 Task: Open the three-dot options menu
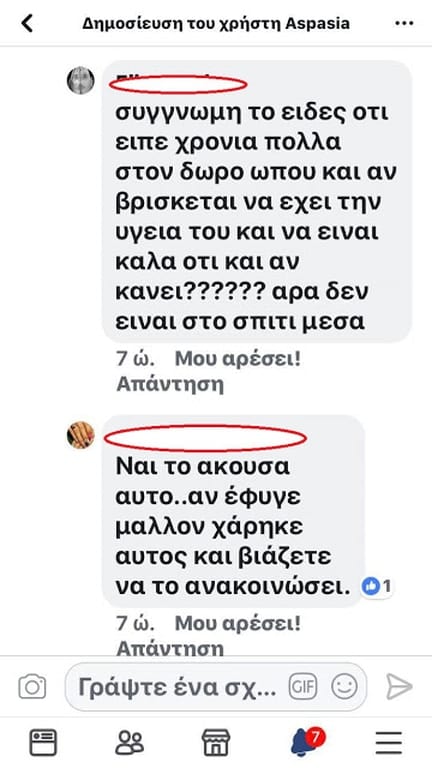404,24
